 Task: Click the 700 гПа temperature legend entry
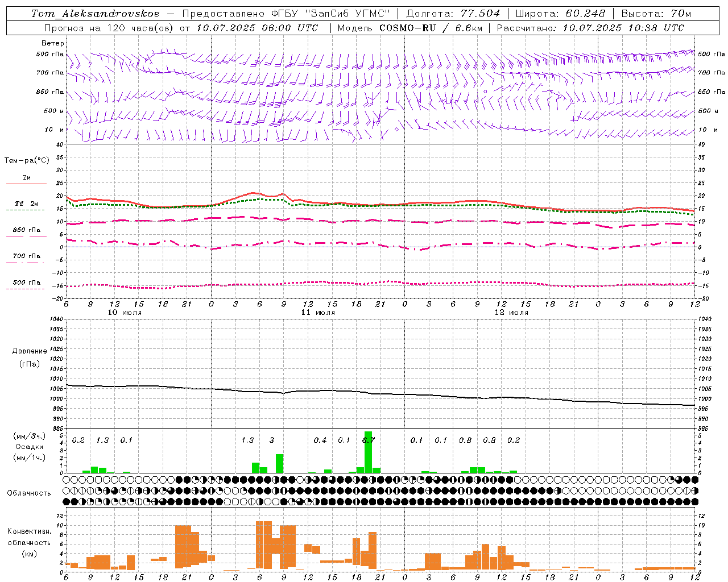click(x=26, y=256)
